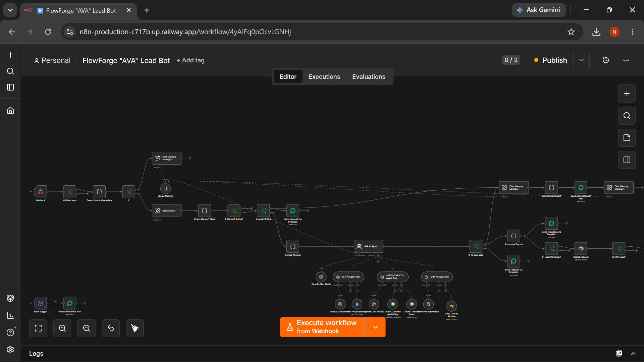Select the Error Trigger node

(40, 303)
